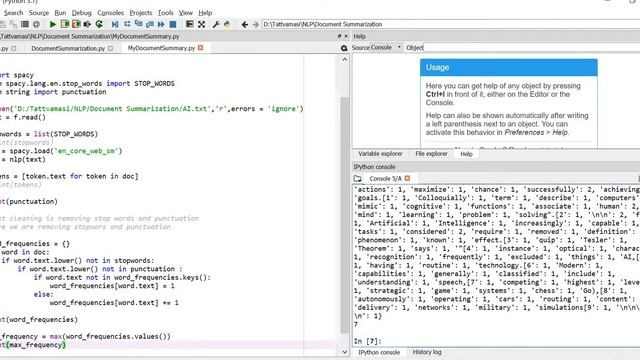This screenshot has height=360, width=640.
Task: Open the Tools menu
Action: tap(166, 13)
